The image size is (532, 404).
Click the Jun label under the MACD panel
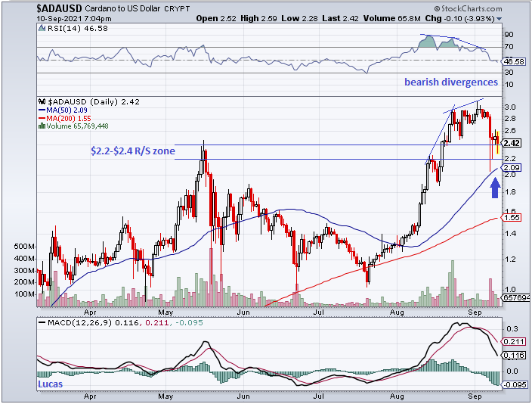tap(243, 396)
